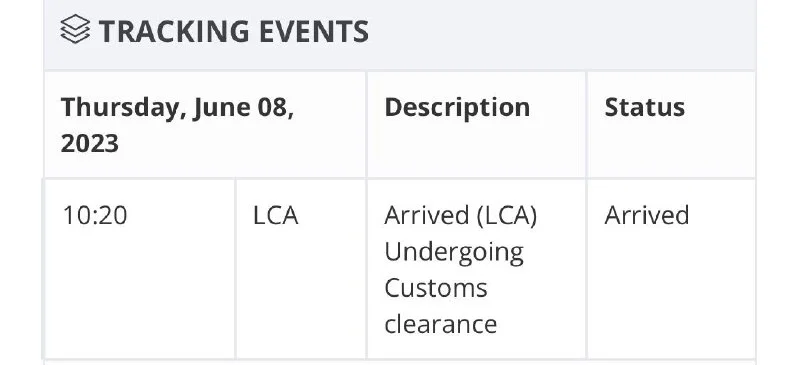800x365 pixels.
Task: Click the stacked layers icon beside Tracking Events
Action: (x=75, y=29)
